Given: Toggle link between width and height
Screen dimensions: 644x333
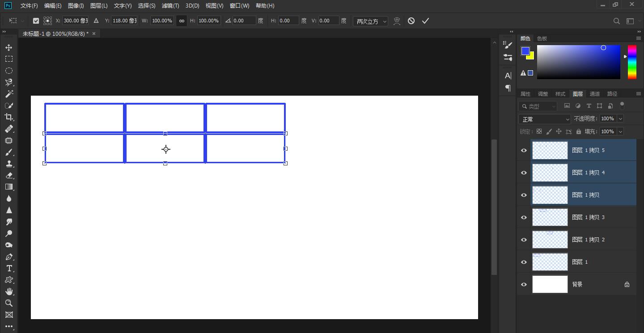Looking at the screenshot, I should [x=182, y=21].
